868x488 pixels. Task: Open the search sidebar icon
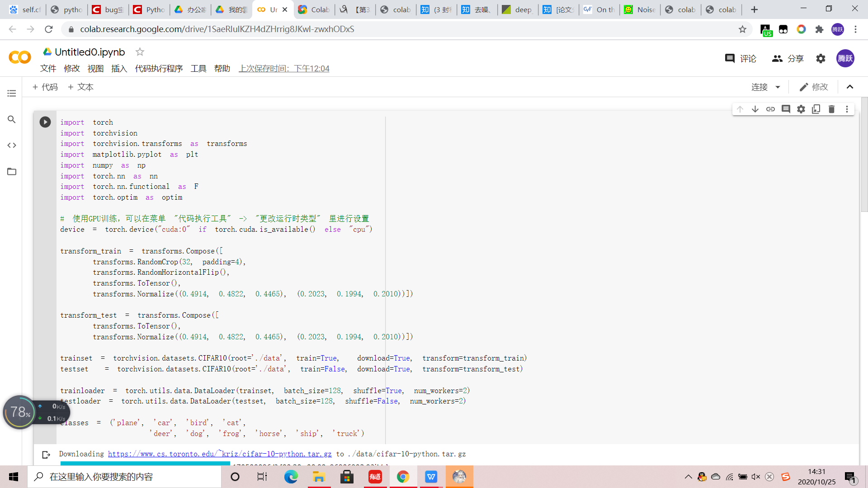click(x=12, y=119)
